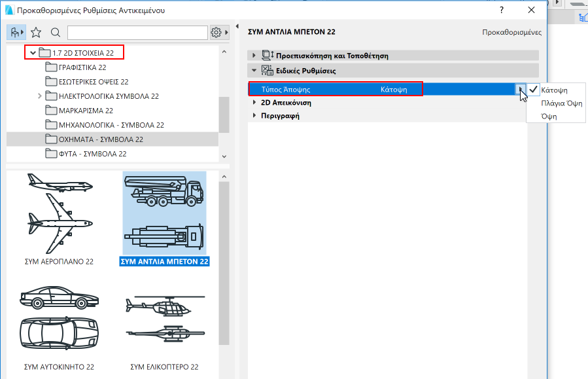588x379 pixels.
Task: Collapse the left panel with the arrow
Action: click(x=237, y=26)
